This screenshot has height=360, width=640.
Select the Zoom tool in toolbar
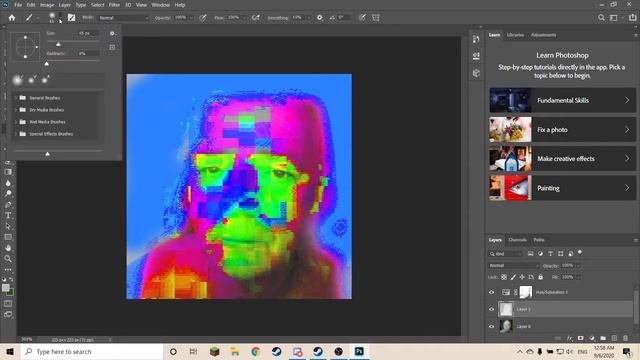(8, 258)
